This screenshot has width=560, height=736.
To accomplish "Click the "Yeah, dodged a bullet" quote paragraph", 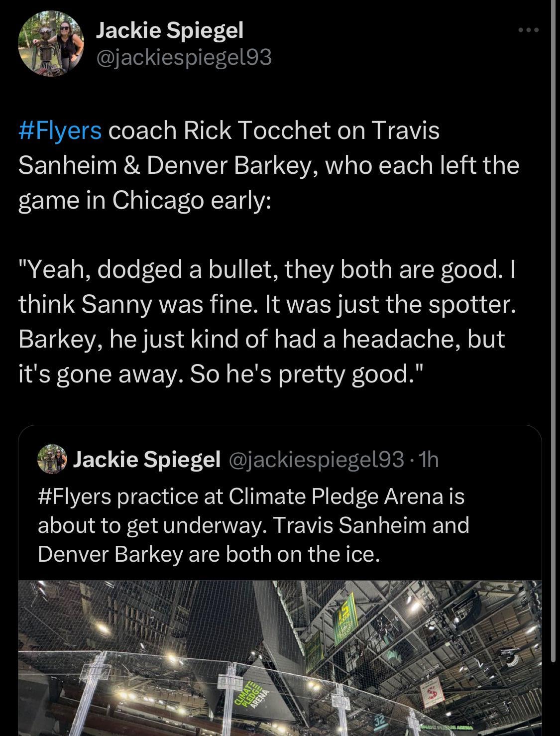I will (266, 321).
